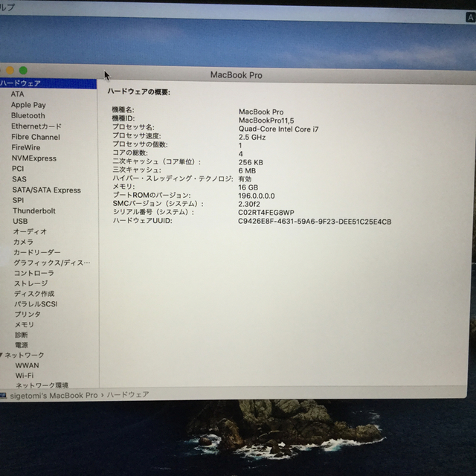Select USB in the hardware list

[20, 222]
